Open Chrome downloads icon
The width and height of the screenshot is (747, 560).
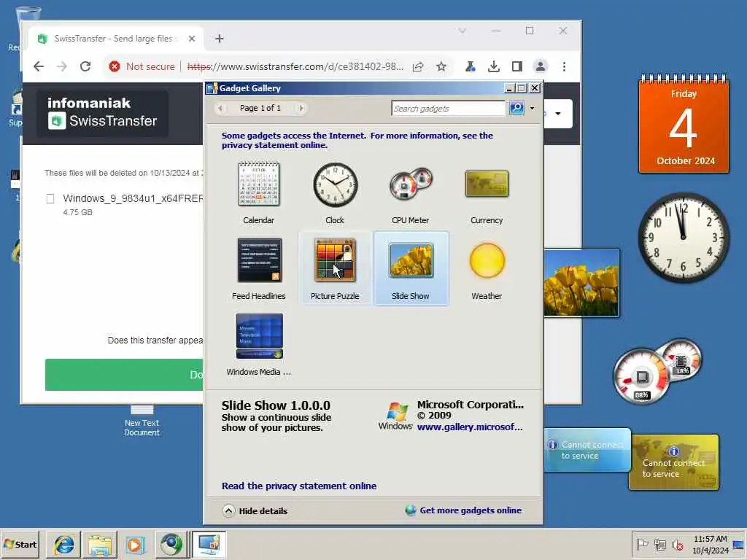click(494, 66)
